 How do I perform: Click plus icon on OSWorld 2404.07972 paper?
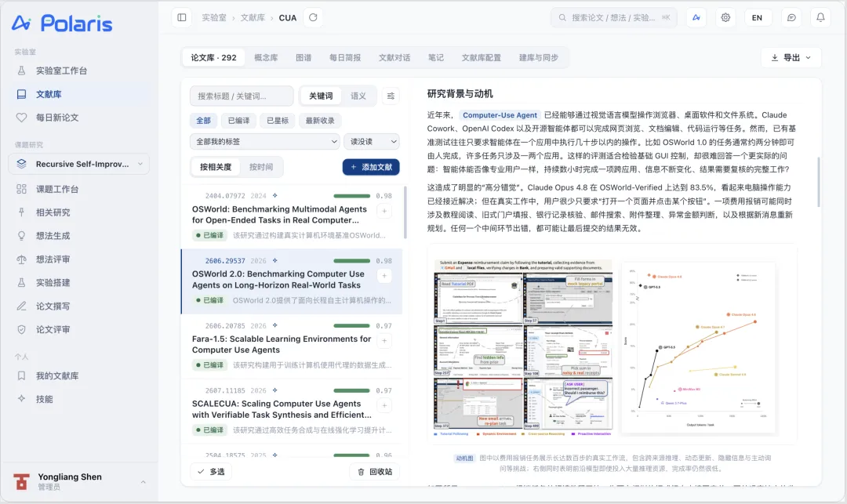pos(384,211)
